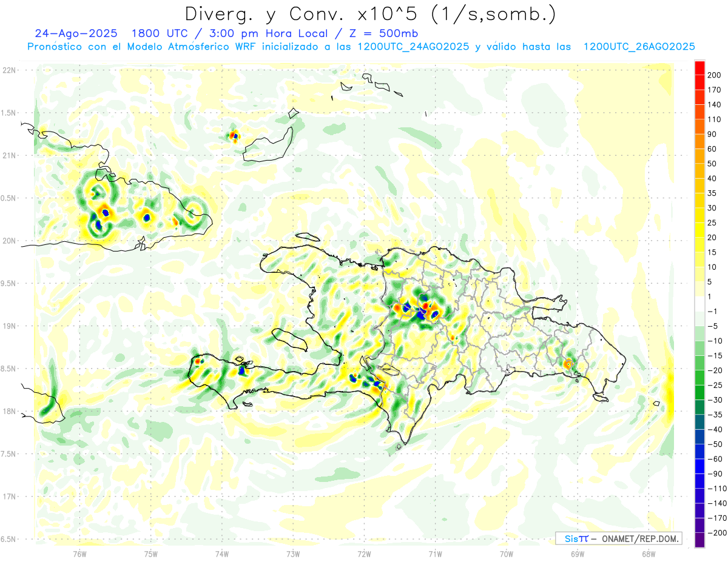Click the "75W" longitude label
Screen dimensions: 728x562
point(151,554)
